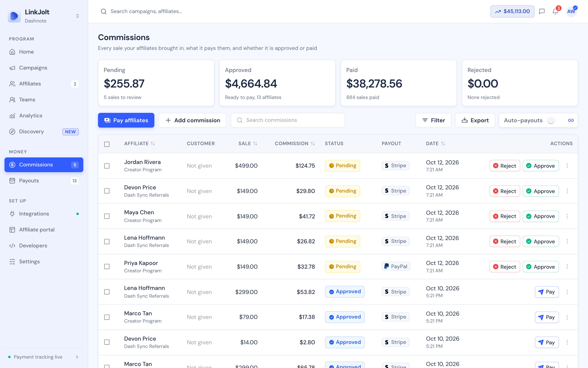Go to Home in the sidebar
The height and width of the screenshot is (368, 588).
point(44,52)
